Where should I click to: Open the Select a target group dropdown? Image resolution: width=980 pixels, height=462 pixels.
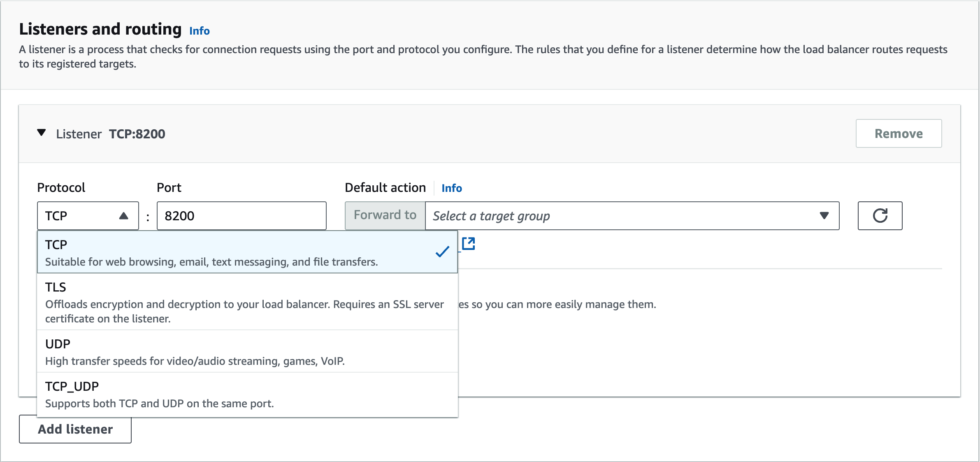pos(617,216)
